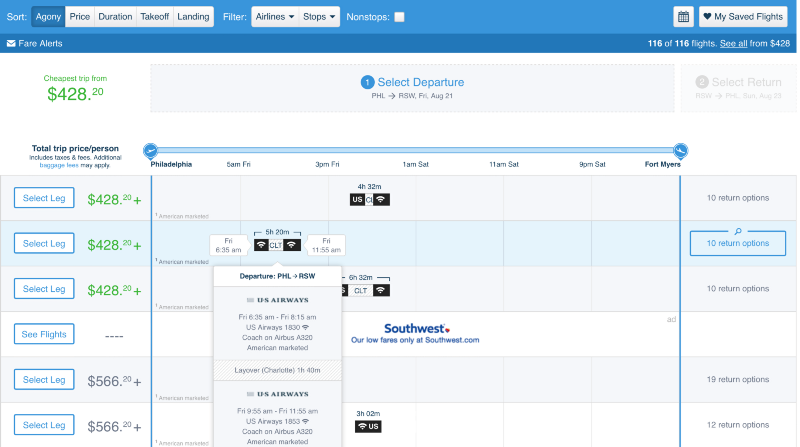This screenshot has width=800, height=447.
Task: Click Select Leg for the 3h 02m flight
Action: 44,425
